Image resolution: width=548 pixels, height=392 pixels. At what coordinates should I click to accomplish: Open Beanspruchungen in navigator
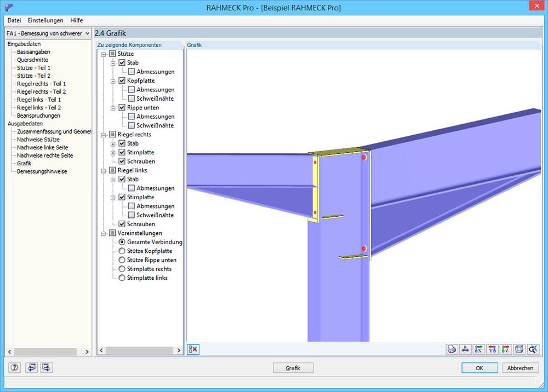[38, 116]
